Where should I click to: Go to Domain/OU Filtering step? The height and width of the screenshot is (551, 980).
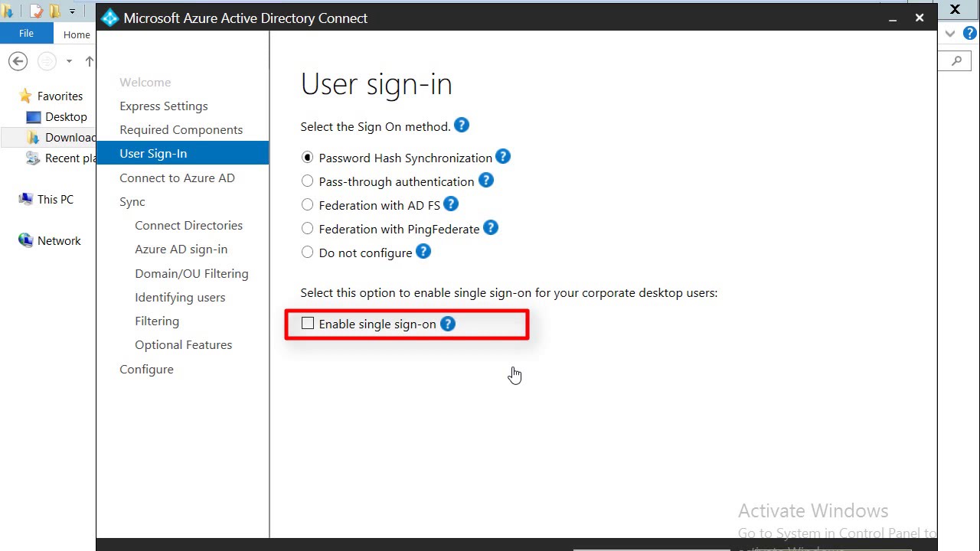191,273
